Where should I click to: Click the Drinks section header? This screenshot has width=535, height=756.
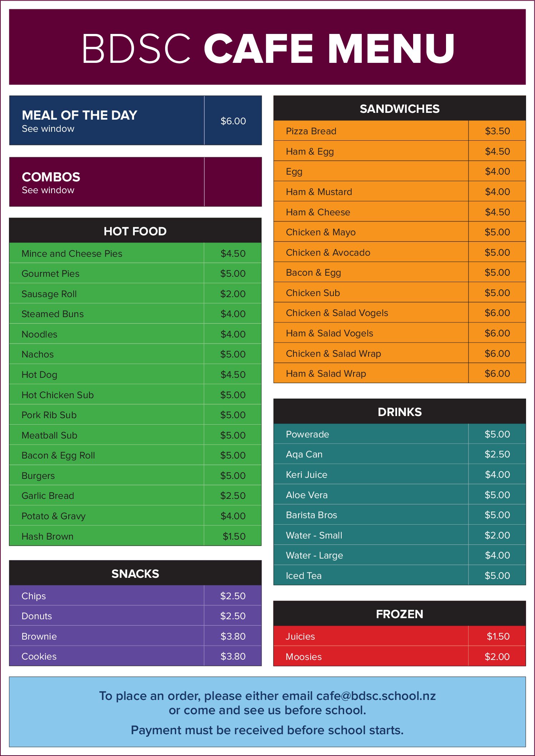[x=399, y=412]
